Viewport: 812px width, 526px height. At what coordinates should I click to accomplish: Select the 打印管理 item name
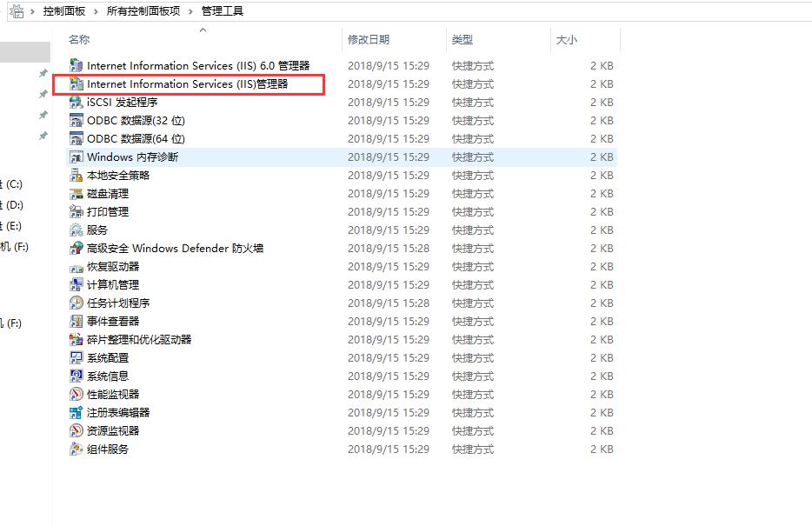(108, 212)
